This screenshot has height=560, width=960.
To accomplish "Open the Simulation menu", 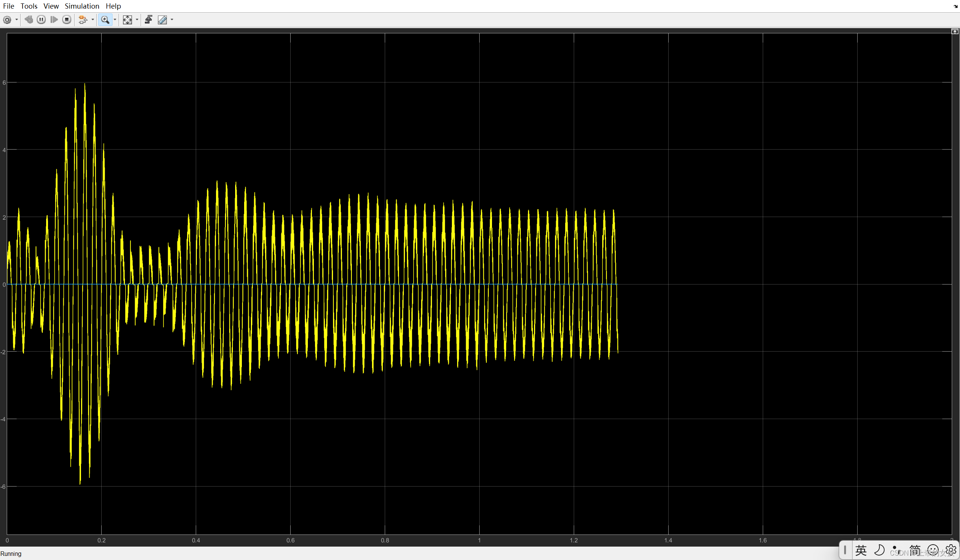I will (x=82, y=6).
